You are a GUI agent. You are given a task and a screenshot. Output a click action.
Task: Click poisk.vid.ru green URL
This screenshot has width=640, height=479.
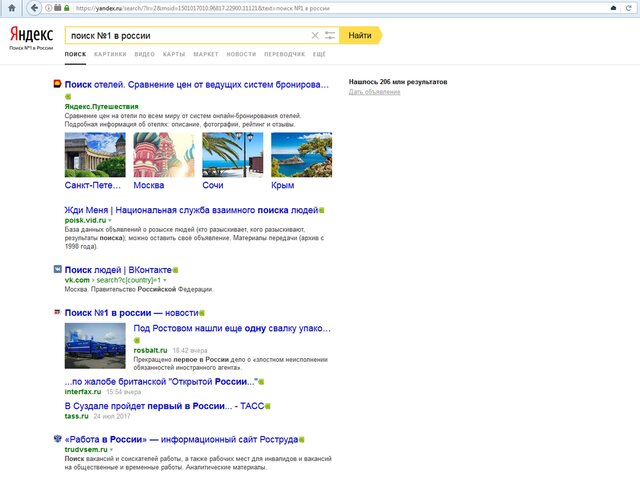pos(85,220)
